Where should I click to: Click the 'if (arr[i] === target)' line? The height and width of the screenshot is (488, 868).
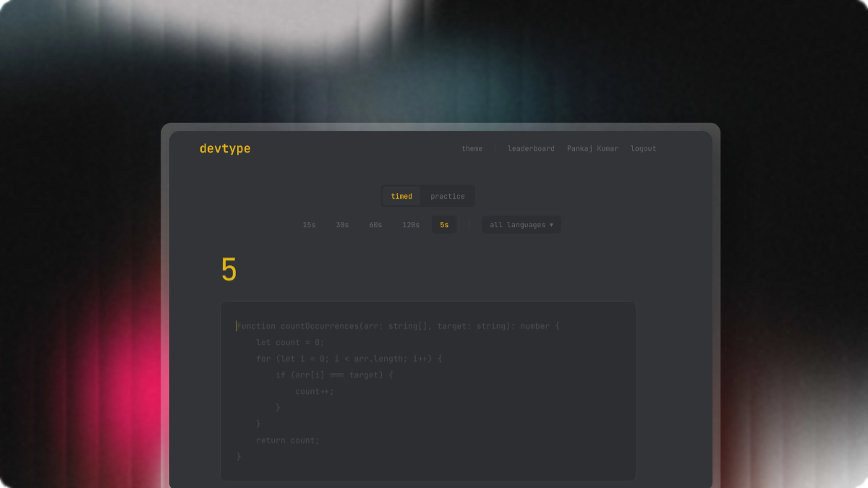[x=334, y=375]
